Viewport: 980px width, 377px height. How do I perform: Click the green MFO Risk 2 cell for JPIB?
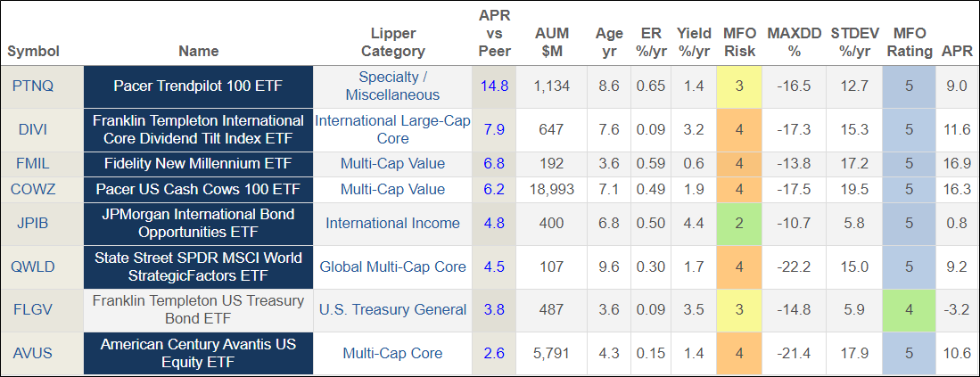739,224
